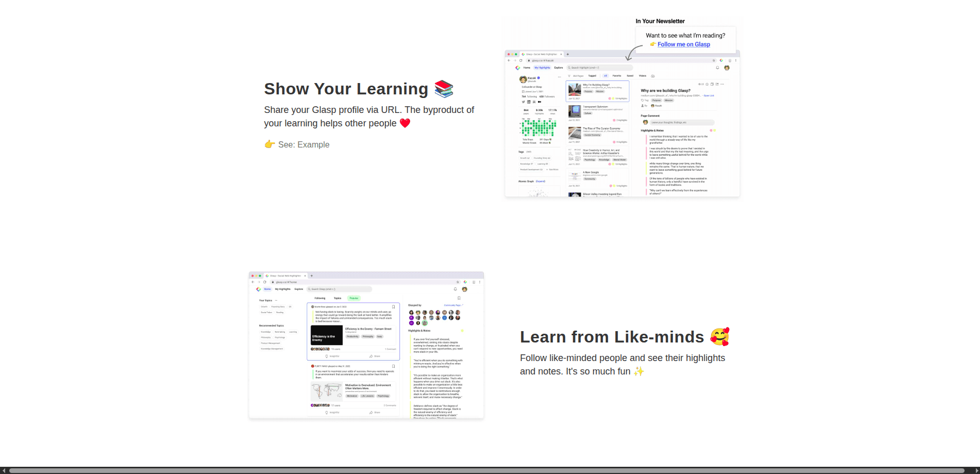Click the horizontal scrollbar at the page bottom
The height and width of the screenshot is (474, 980).
pyautogui.click(x=486, y=470)
